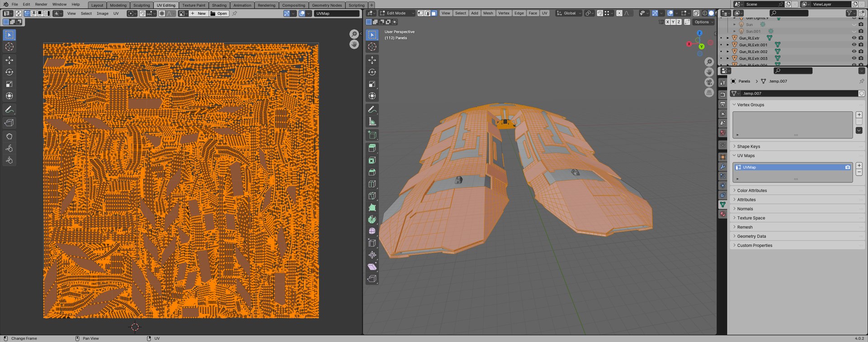Choose the Rotate tool in the UV editor
Image resolution: width=868 pixels, height=342 pixels.
point(9,72)
